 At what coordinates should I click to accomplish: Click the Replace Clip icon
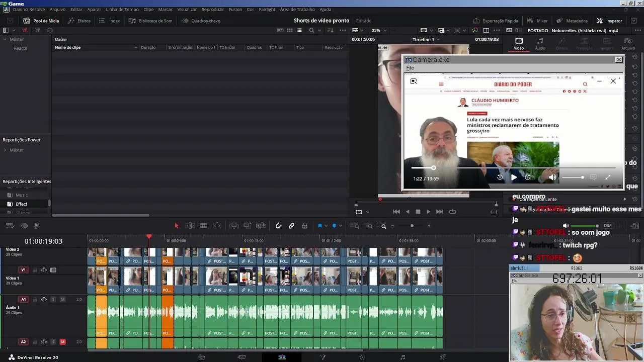[x=261, y=226]
